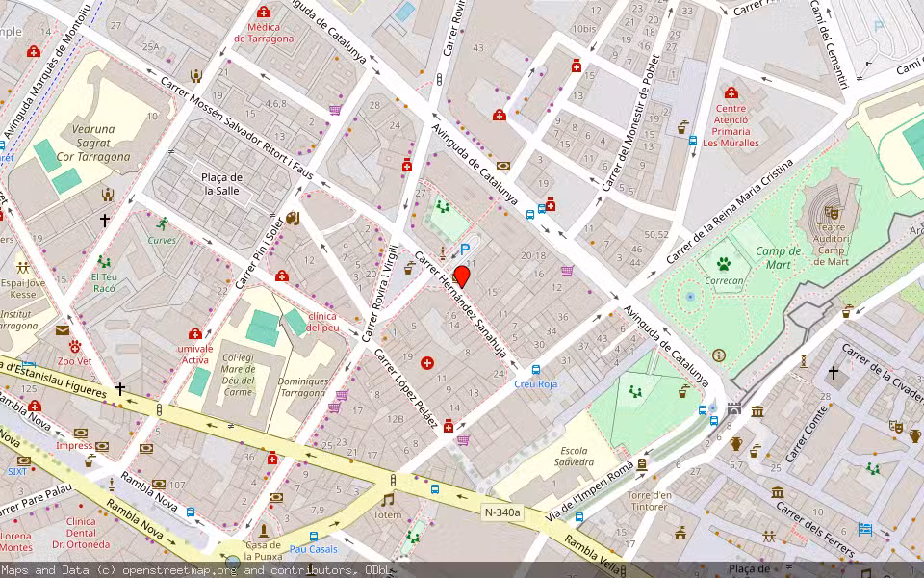Click the music note icon beside Totem

pyautogui.click(x=388, y=500)
